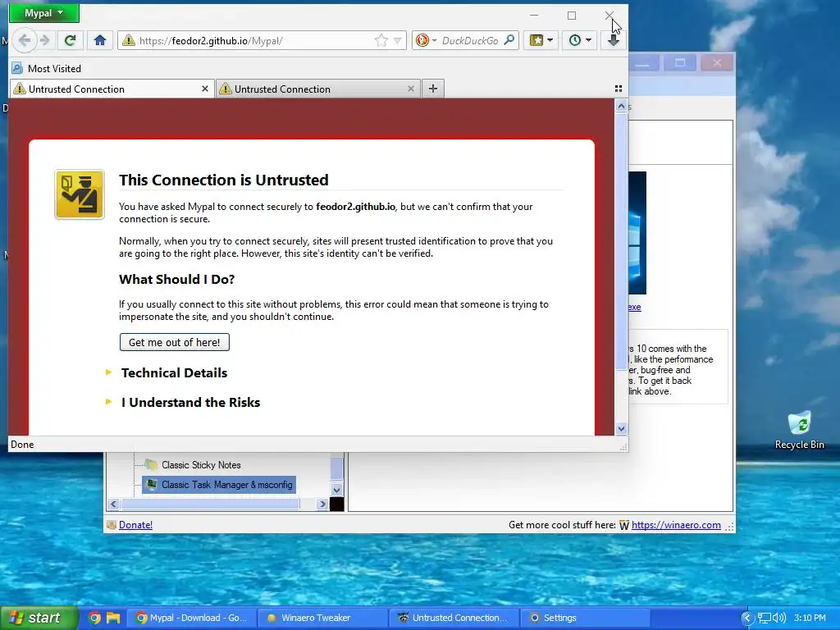This screenshot has height=630, width=840.
Task: Click the Donate icon beside the Donate! link
Action: [x=112, y=525]
